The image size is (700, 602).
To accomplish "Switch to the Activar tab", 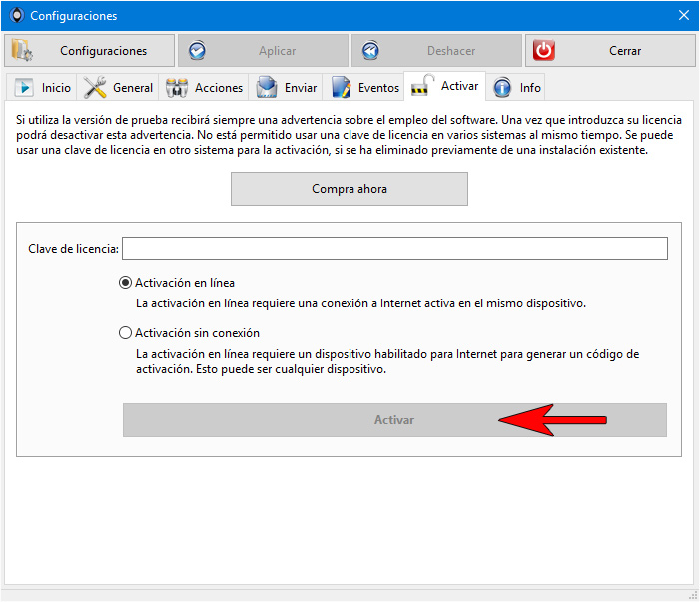I will point(444,86).
